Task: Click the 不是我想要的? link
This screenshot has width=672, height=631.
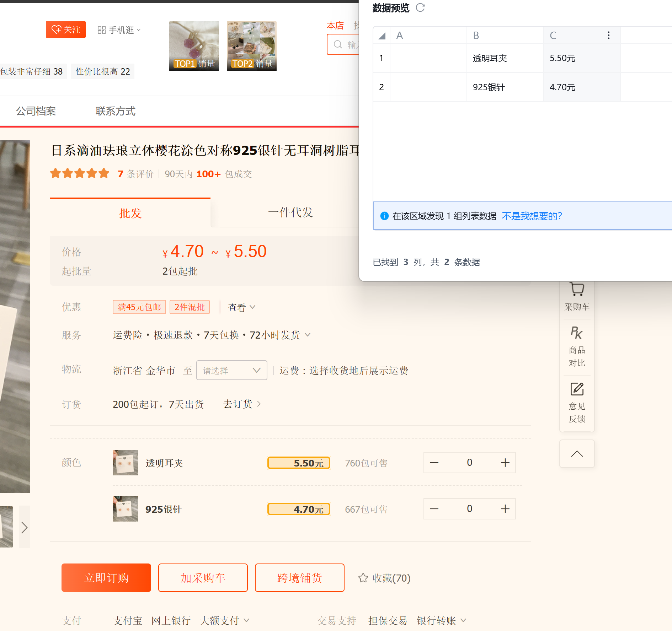Action: click(532, 216)
